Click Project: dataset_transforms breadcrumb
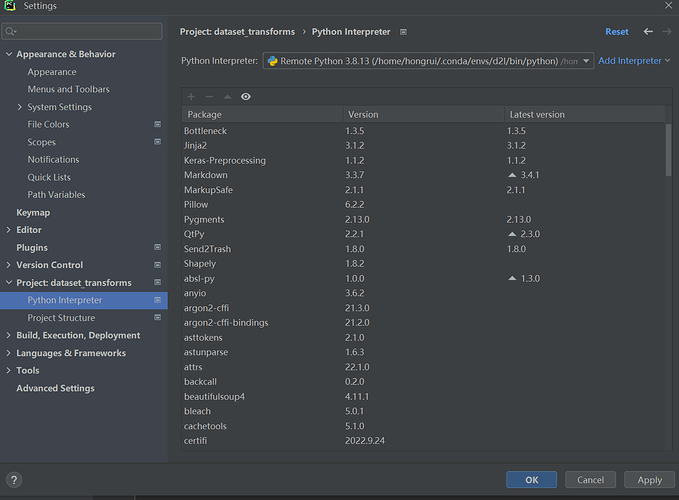This screenshot has height=500, width=679. (x=237, y=32)
